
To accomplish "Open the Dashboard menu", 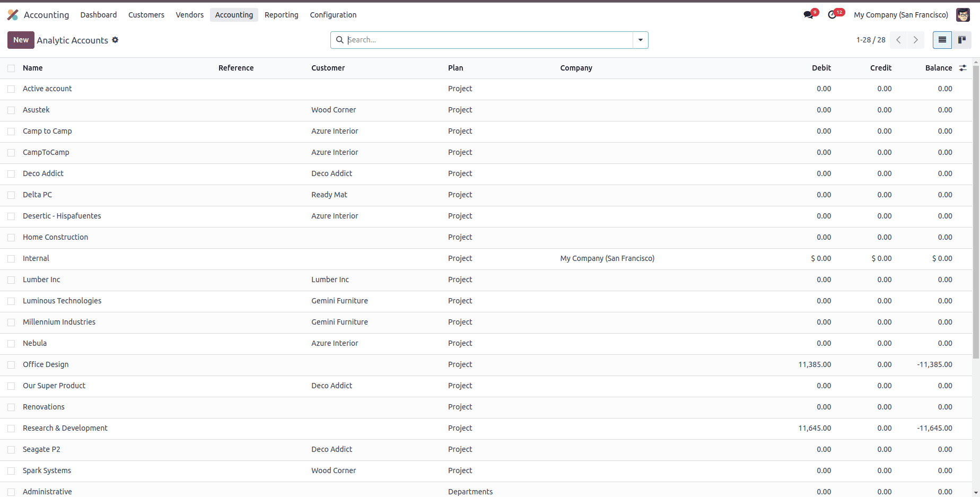I will pos(99,15).
